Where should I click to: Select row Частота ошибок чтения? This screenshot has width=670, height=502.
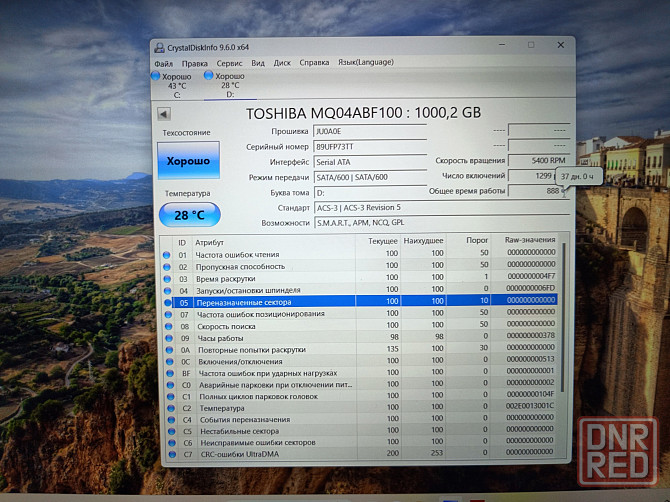[x=360, y=254]
